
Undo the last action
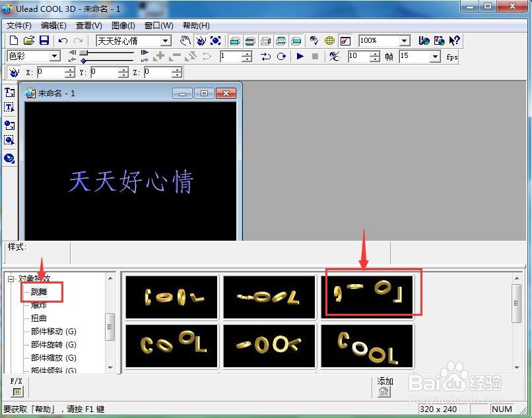(63, 41)
